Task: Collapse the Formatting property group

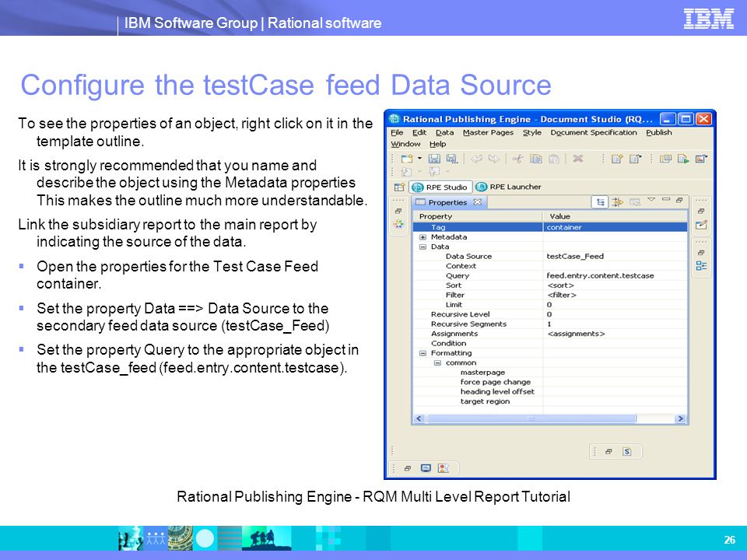Action: pyautogui.click(x=423, y=353)
